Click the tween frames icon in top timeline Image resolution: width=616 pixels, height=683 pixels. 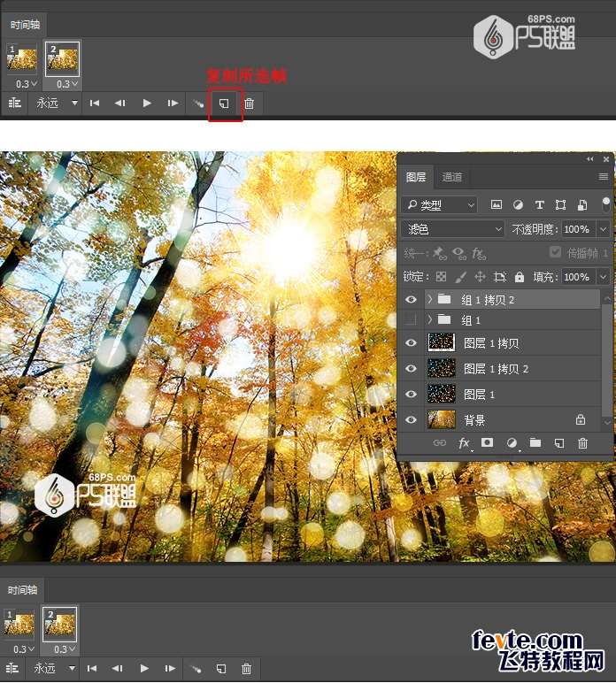(199, 104)
